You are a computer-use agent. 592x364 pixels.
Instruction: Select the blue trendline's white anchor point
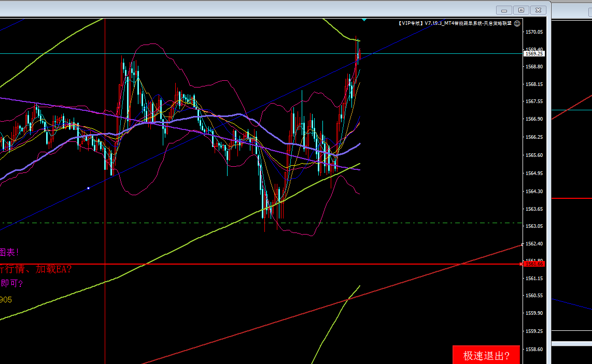coord(88,188)
